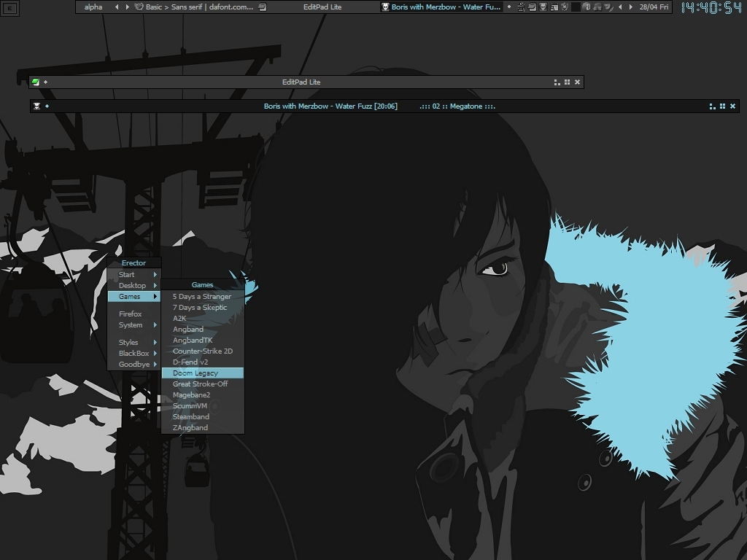Click the 28/04 Fri date label
Screen dimensions: 747x560
click(654, 7)
